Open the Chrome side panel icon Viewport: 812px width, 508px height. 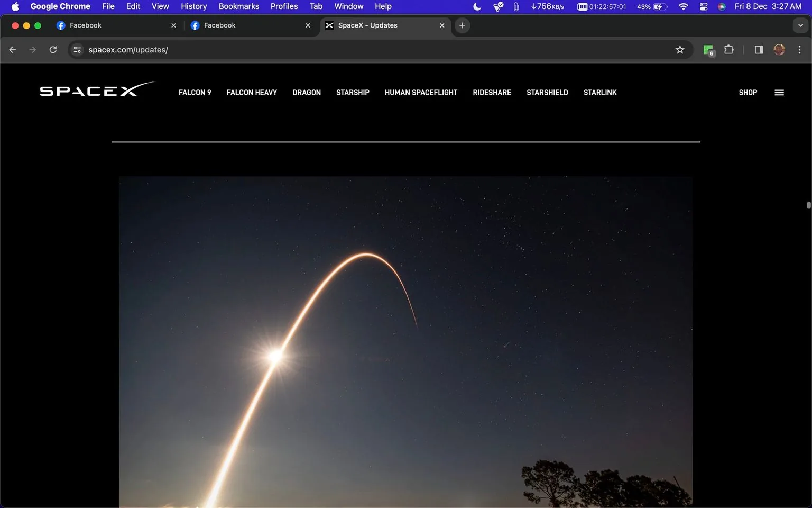(x=758, y=49)
